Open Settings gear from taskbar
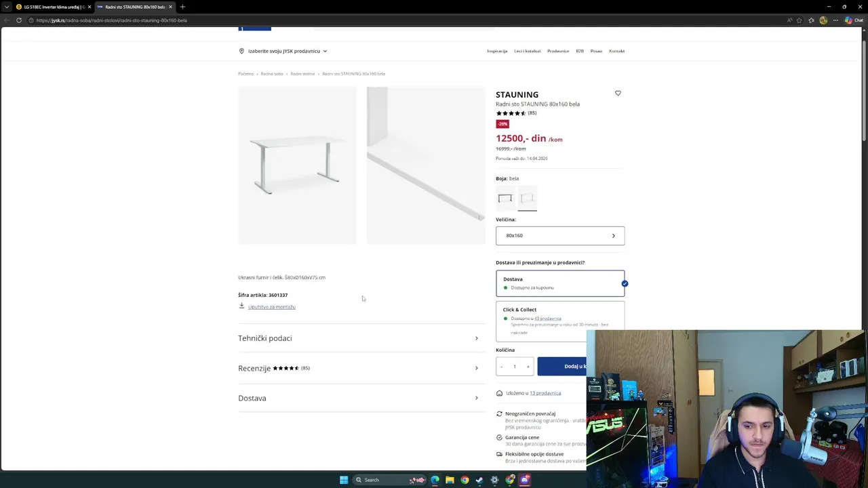This screenshot has height=488, width=868. (x=494, y=480)
